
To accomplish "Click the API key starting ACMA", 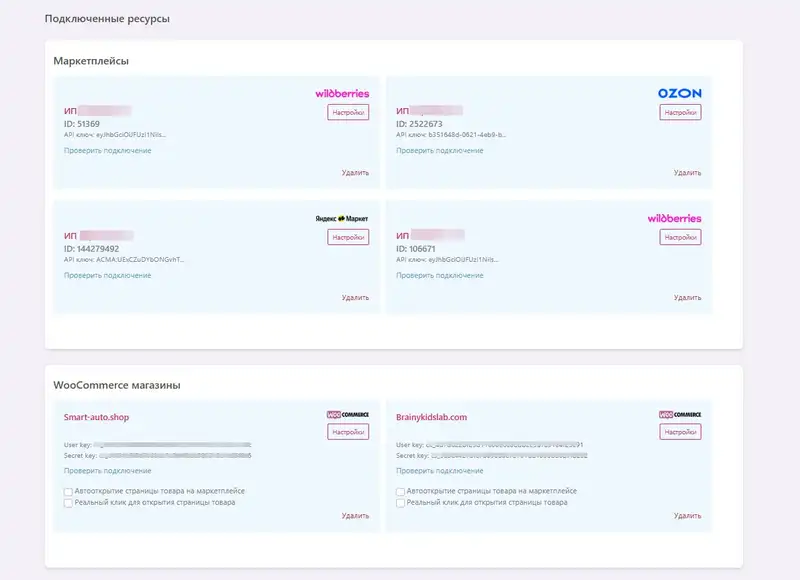I will [x=124, y=260].
